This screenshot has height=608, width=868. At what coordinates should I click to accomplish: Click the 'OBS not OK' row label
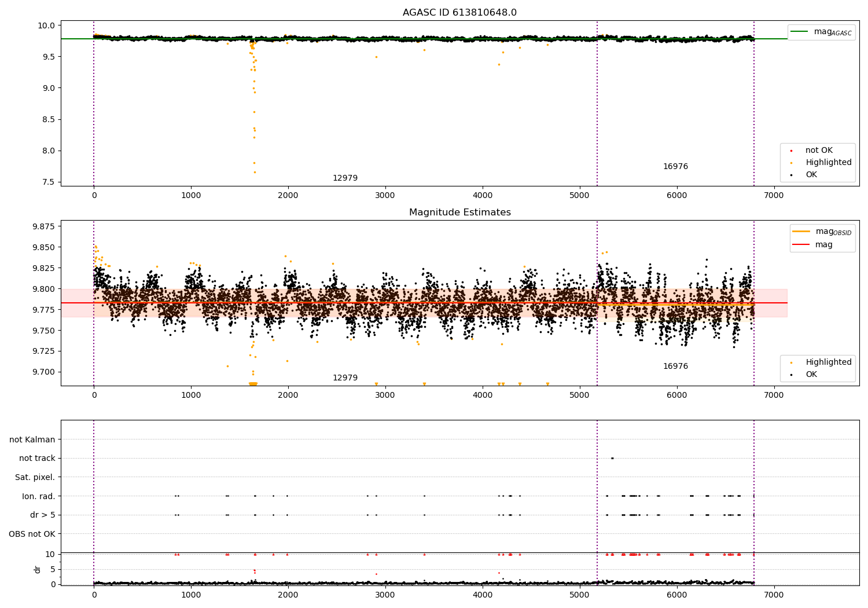point(32,534)
